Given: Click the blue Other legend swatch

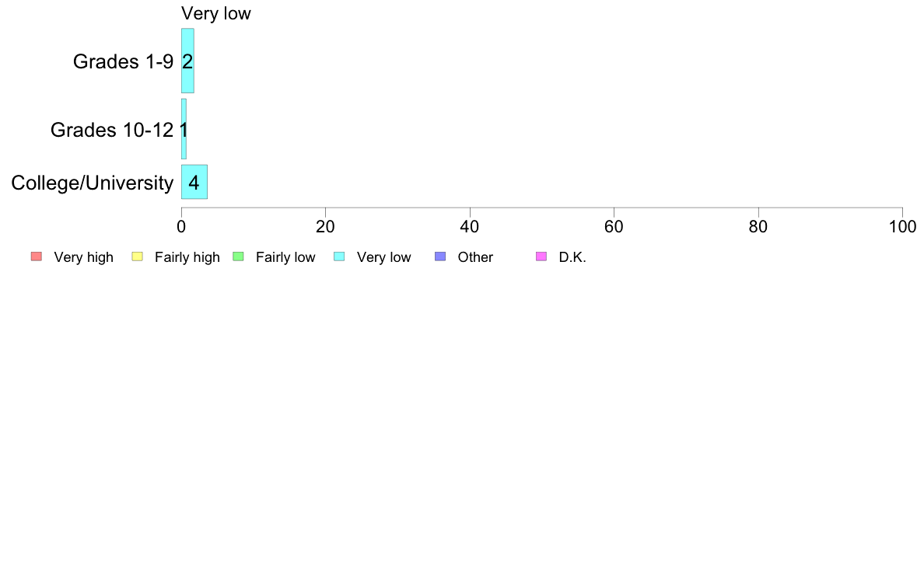Looking at the screenshot, I should pyautogui.click(x=440, y=257).
